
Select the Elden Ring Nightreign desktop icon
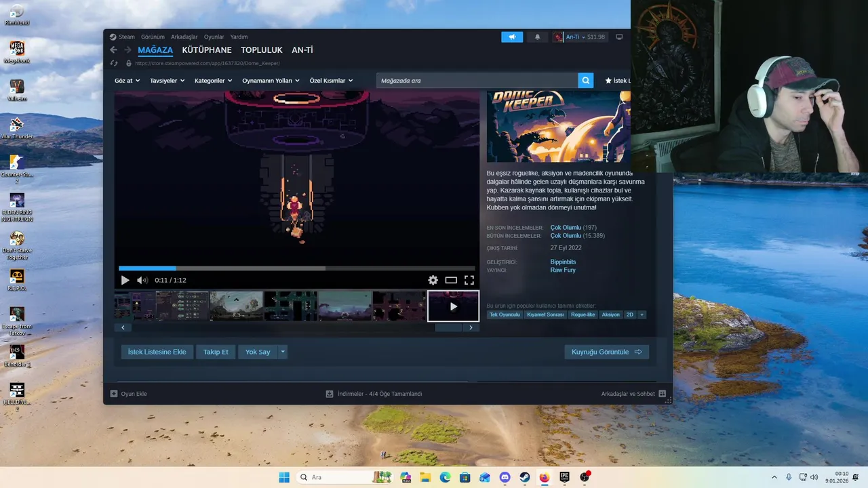17,207
